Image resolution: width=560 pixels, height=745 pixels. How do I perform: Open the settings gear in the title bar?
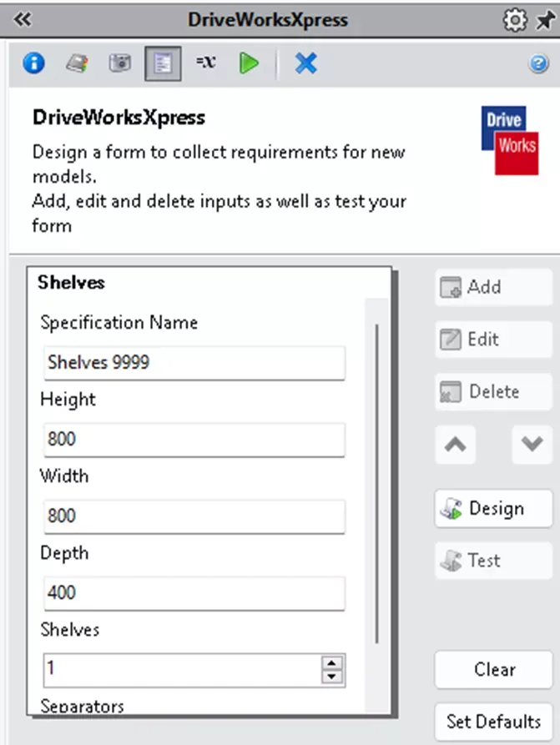pos(515,20)
